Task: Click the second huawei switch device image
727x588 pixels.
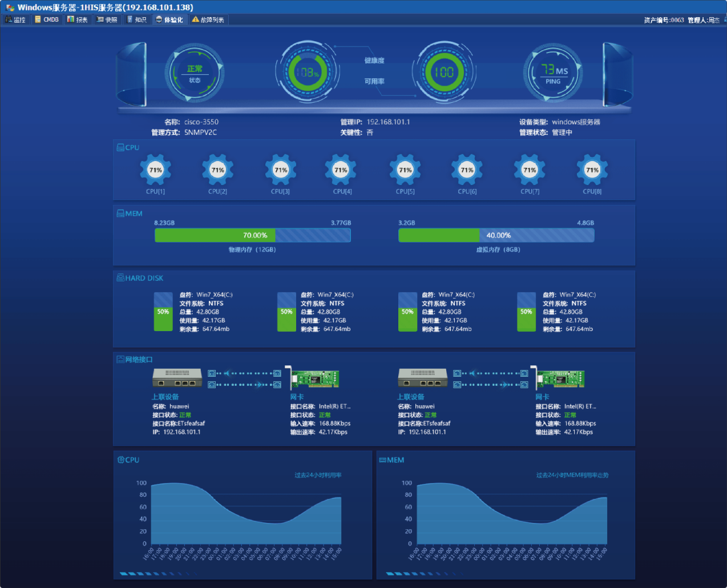Action: (x=423, y=377)
